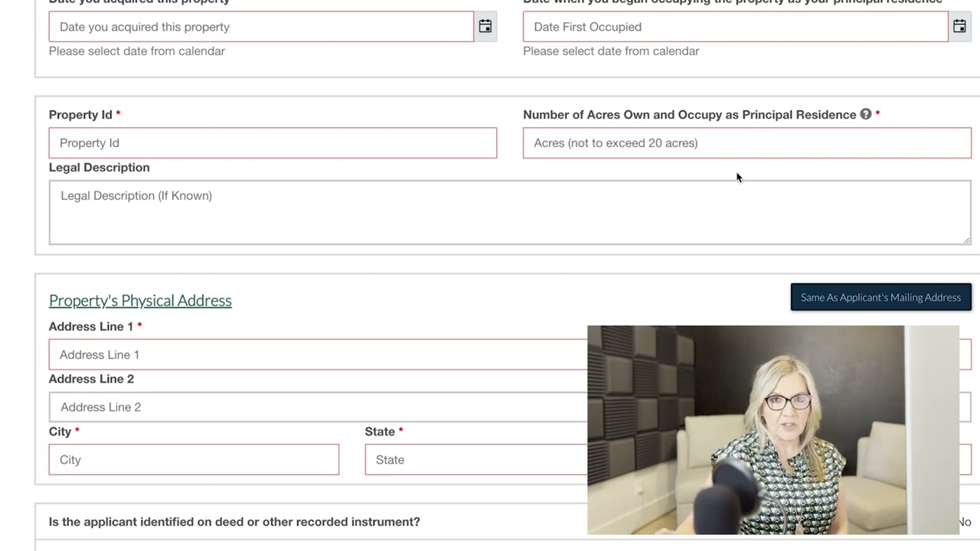Image resolution: width=980 pixels, height=551 pixels.
Task: Click Same As Applicant's Mailing Address button
Action: (x=881, y=297)
